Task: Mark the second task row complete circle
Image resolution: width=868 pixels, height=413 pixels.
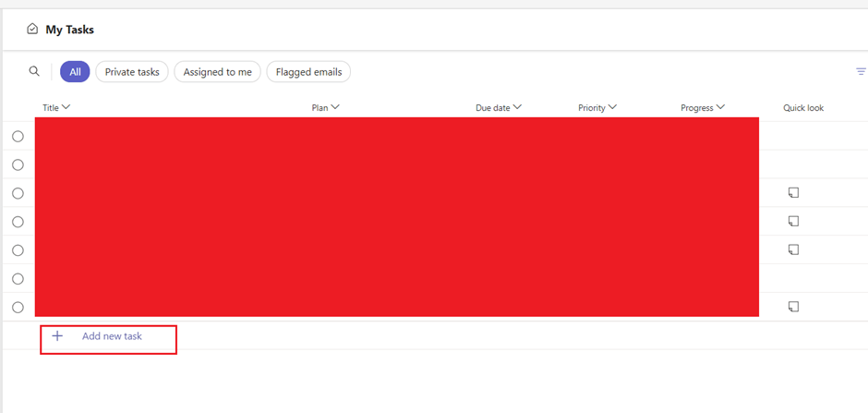Action: click(x=18, y=165)
